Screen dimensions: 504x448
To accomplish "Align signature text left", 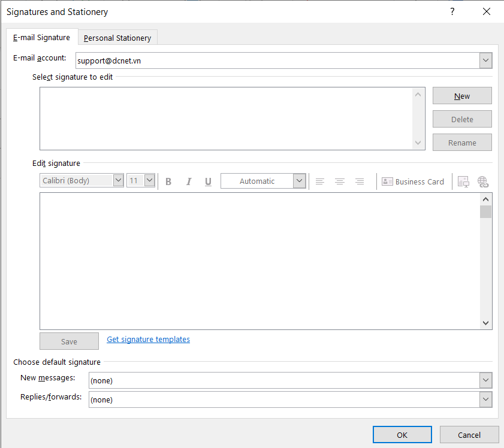I will pos(320,181).
